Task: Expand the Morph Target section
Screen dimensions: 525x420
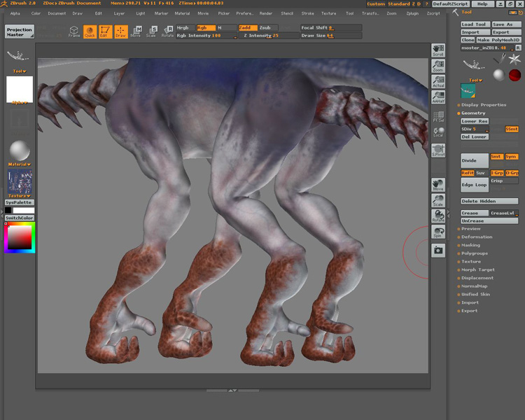Action: (x=478, y=270)
